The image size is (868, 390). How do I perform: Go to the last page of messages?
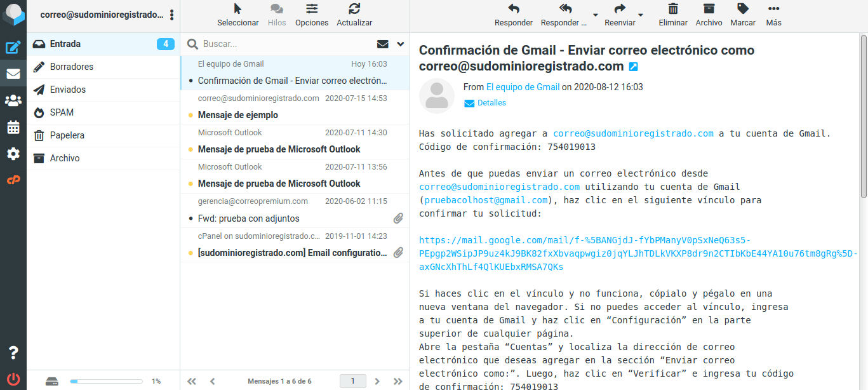pos(398,381)
